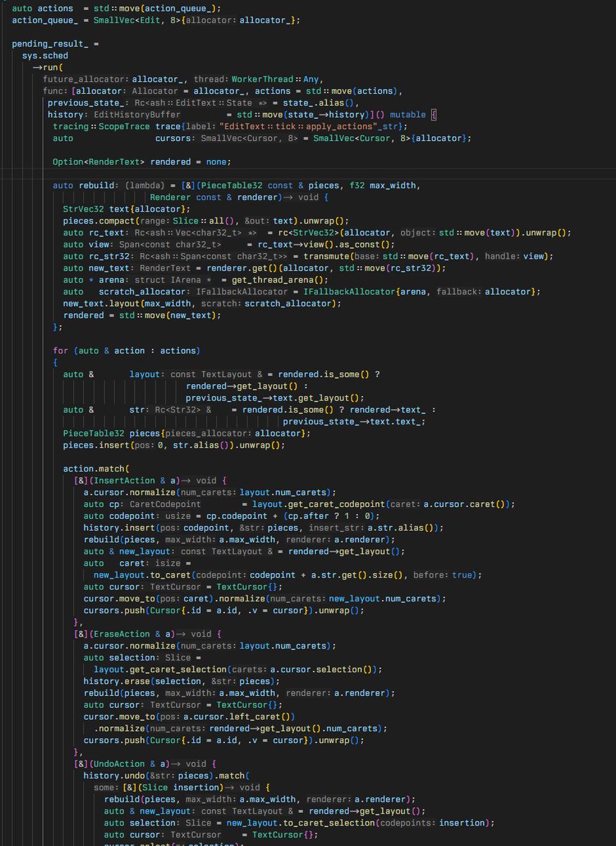Click the 'PieceTable32 pieces{pieces_allocator: allocator};' line

pos(186,434)
